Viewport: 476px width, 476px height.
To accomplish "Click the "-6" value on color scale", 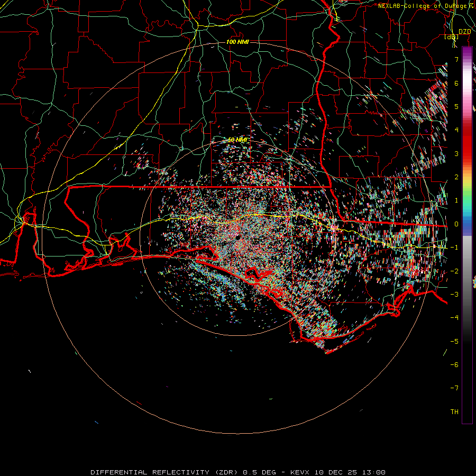I will [454, 365].
